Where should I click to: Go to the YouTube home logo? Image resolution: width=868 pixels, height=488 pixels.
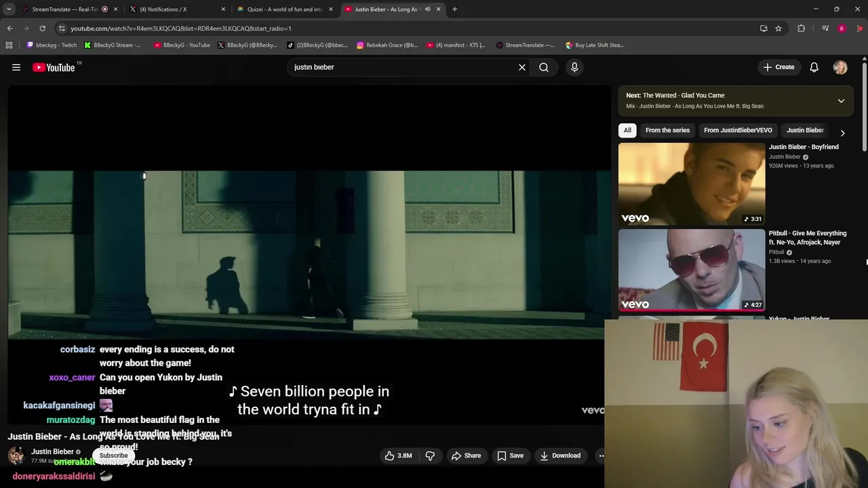tap(54, 67)
